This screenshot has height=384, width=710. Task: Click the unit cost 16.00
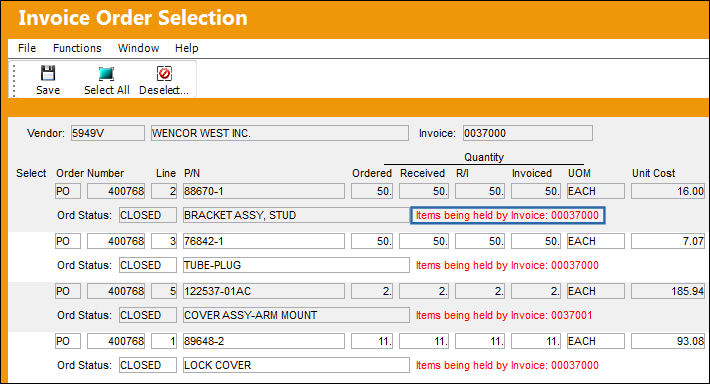pyautogui.click(x=668, y=191)
